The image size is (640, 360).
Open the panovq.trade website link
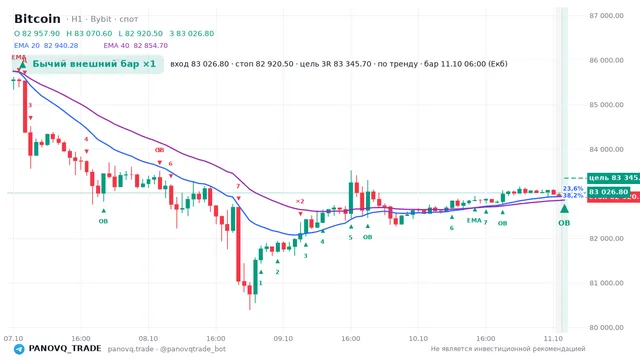click(x=131, y=349)
